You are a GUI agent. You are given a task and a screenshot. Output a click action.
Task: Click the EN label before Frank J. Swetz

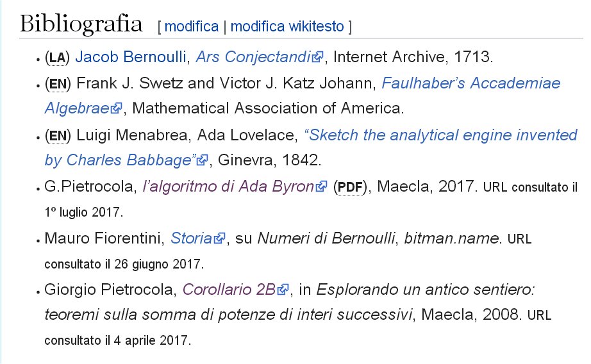[58, 84]
